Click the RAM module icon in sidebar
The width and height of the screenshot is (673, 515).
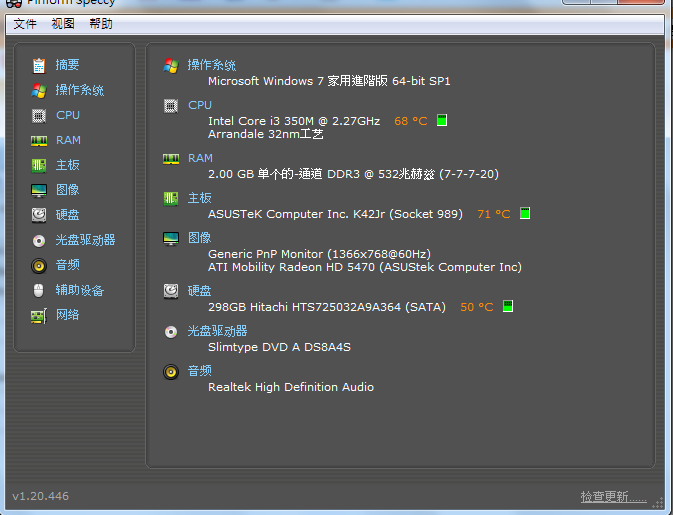click(39, 140)
